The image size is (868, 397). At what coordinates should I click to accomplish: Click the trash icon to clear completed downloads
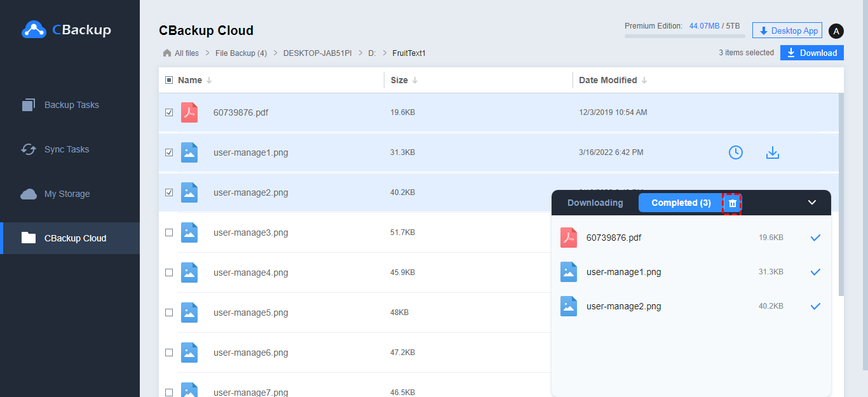pyautogui.click(x=732, y=203)
